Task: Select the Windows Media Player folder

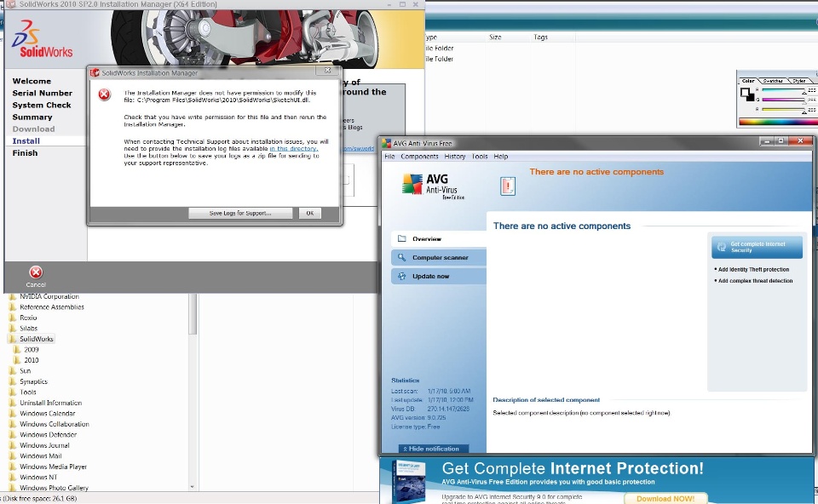Action: tap(53, 467)
